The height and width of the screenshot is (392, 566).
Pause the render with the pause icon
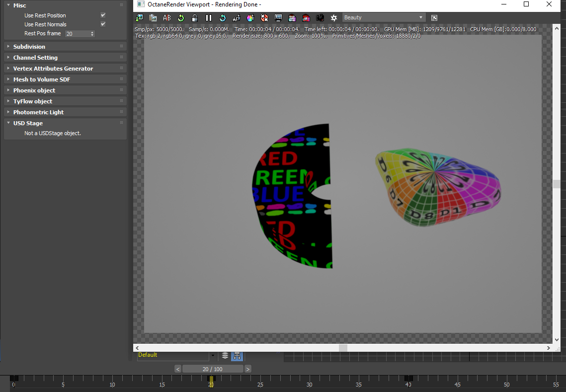pyautogui.click(x=209, y=18)
